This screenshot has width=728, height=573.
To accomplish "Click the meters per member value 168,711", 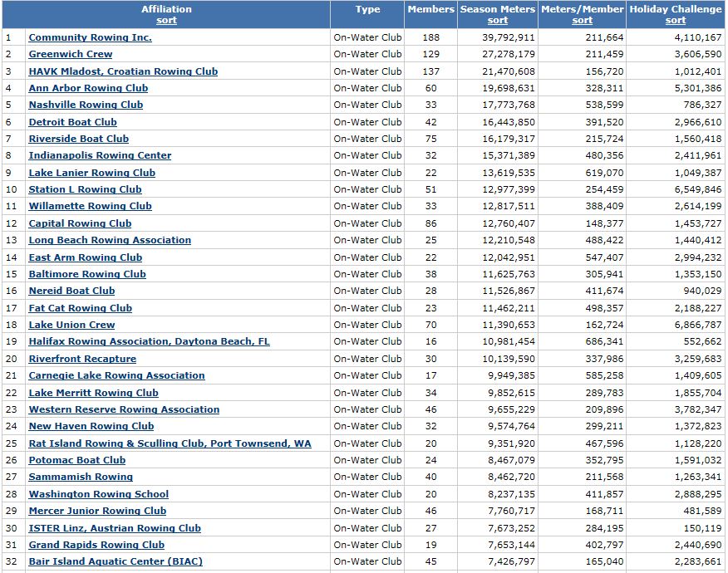I will (x=604, y=511).
